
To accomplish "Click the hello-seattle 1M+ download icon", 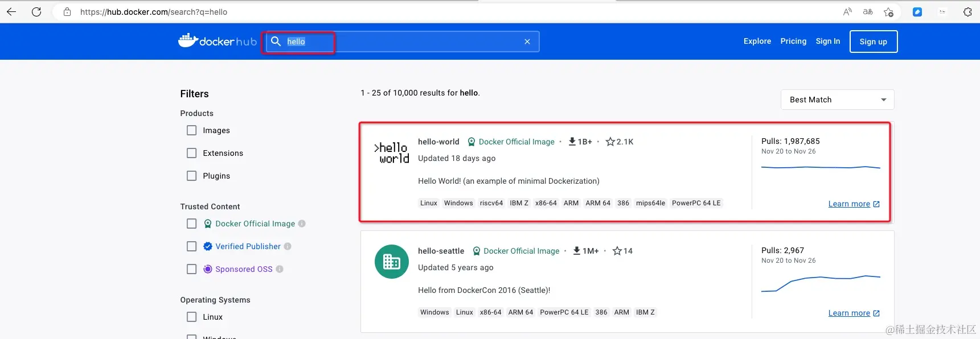I will pyautogui.click(x=577, y=251).
